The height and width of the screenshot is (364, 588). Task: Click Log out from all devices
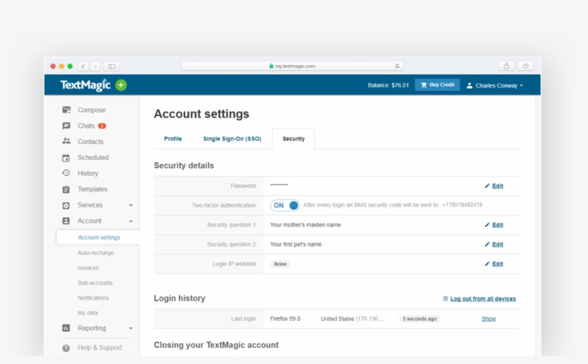click(x=483, y=299)
